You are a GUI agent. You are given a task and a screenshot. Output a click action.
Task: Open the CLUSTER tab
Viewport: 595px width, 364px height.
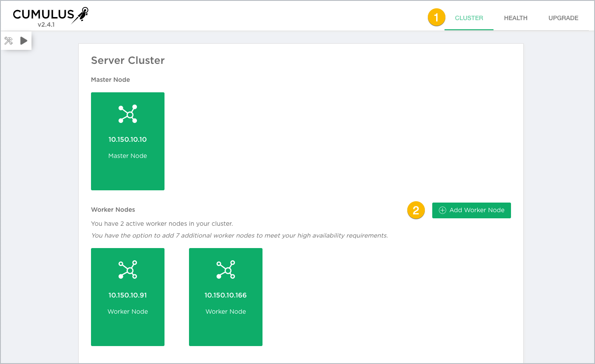pyautogui.click(x=469, y=18)
